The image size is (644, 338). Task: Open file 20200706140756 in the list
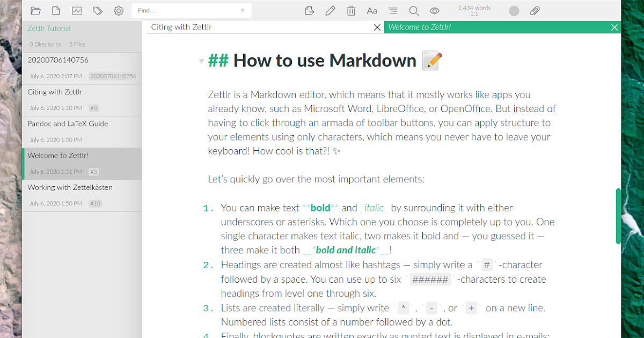[82, 68]
